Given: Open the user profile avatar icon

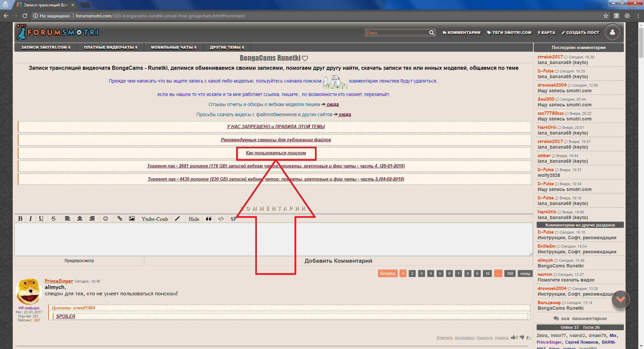Looking at the screenshot, I should pyautogui.click(x=612, y=33).
